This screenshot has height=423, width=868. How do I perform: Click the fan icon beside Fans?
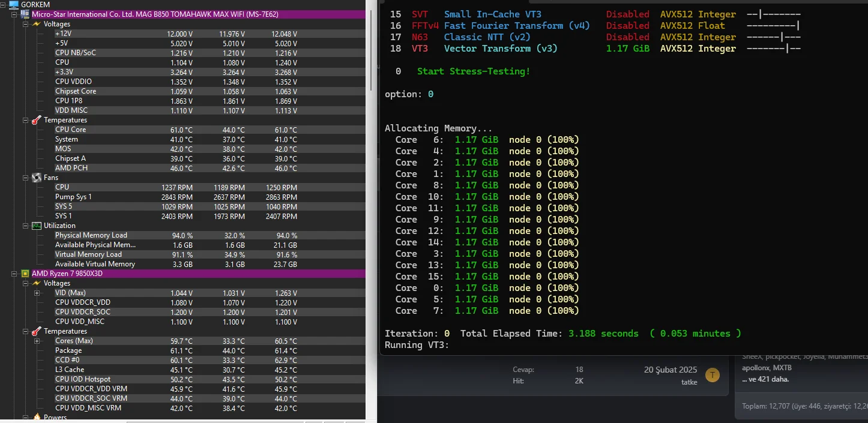(37, 178)
